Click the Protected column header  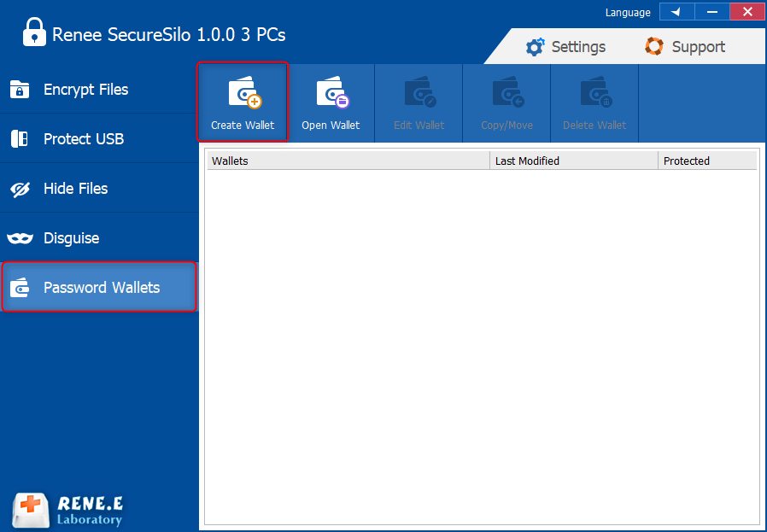pyautogui.click(x=706, y=161)
